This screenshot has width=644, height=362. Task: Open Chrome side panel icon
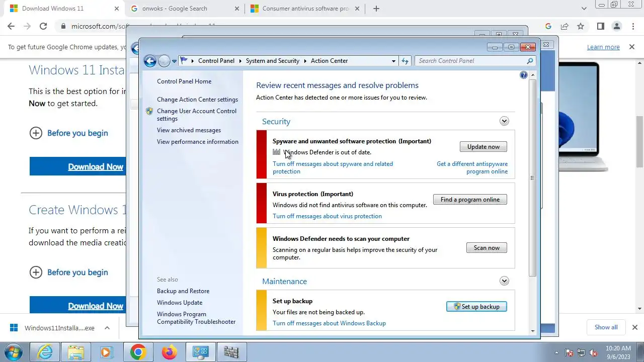pos(600,26)
